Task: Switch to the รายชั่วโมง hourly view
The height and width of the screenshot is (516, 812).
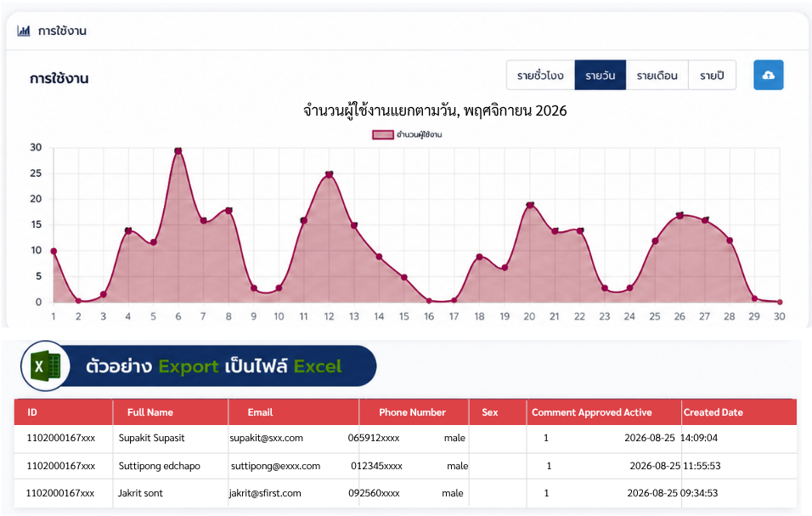Action: click(x=540, y=75)
